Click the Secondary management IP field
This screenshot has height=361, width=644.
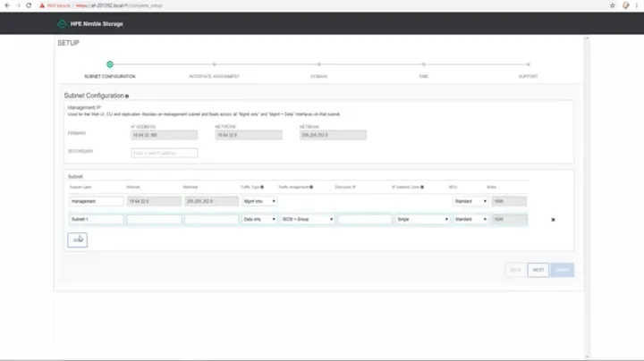(x=165, y=153)
